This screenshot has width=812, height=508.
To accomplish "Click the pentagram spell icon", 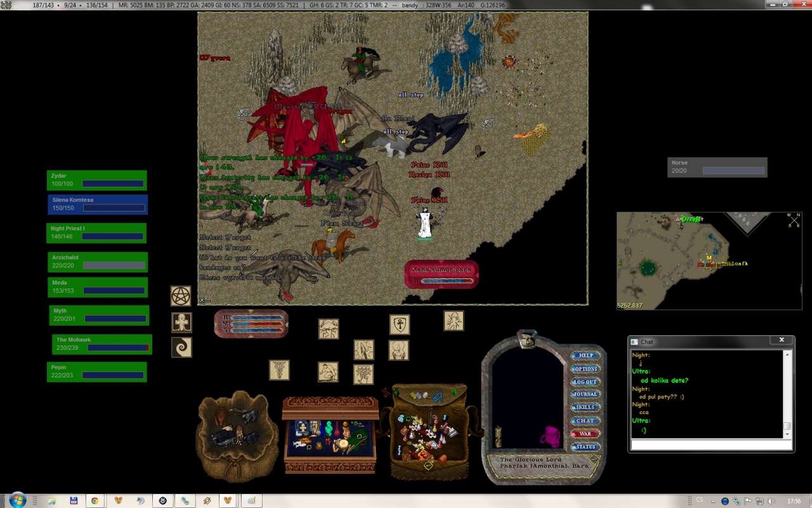I will point(181,296).
